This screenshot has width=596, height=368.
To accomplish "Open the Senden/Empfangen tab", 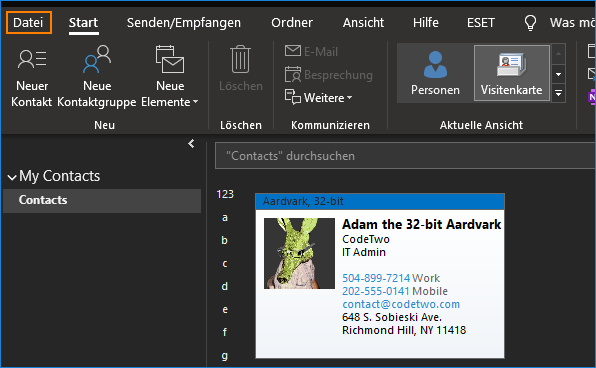I will (184, 23).
